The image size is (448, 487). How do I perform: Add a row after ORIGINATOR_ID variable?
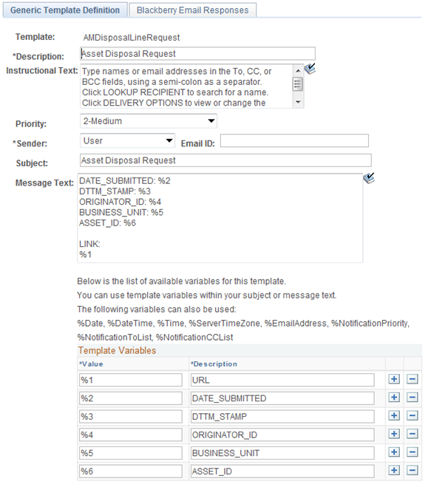[x=394, y=434]
